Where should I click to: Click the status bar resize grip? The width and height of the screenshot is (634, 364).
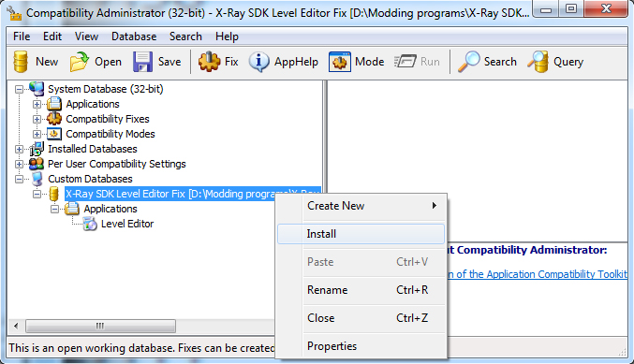[x=622, y=352]
